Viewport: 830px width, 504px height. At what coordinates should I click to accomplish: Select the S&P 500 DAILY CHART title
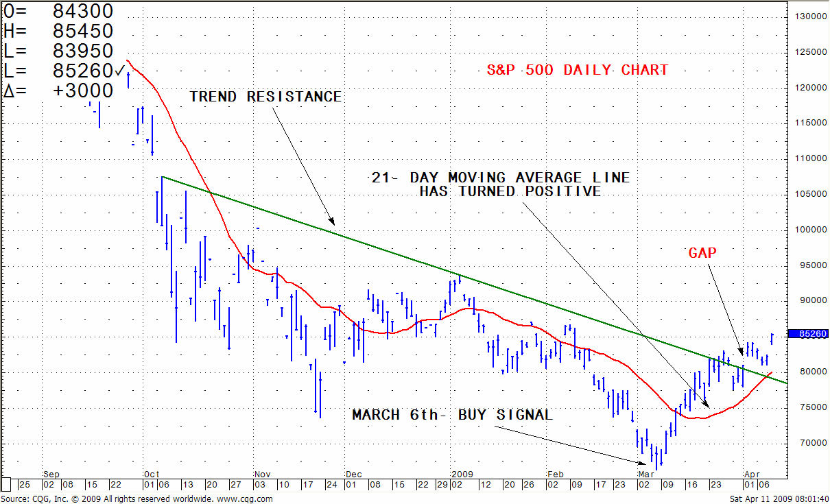click(x=577, y=70)
